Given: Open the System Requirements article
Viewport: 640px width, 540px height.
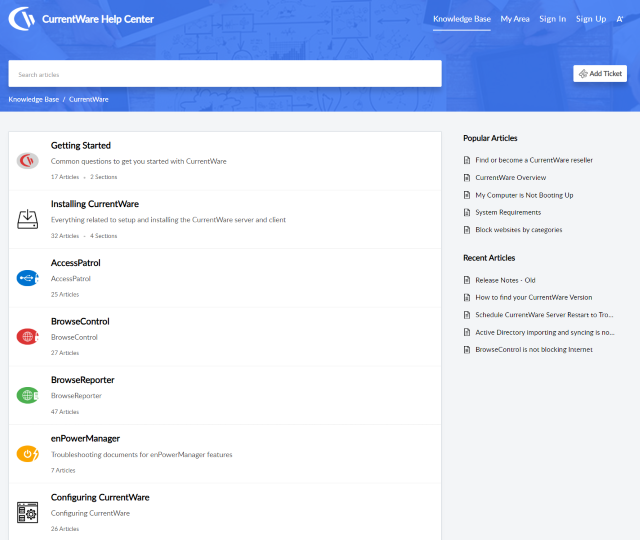Looking at the screenshot, I should 508,212.
